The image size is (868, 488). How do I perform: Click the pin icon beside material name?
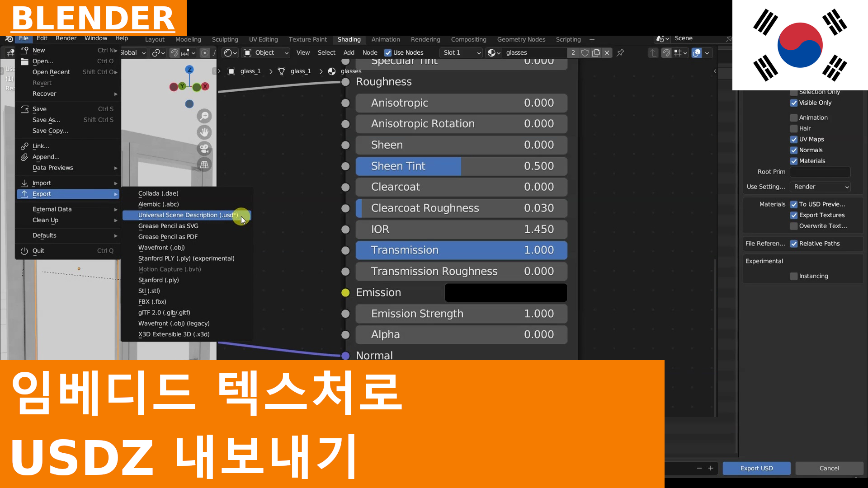point(620,53)
